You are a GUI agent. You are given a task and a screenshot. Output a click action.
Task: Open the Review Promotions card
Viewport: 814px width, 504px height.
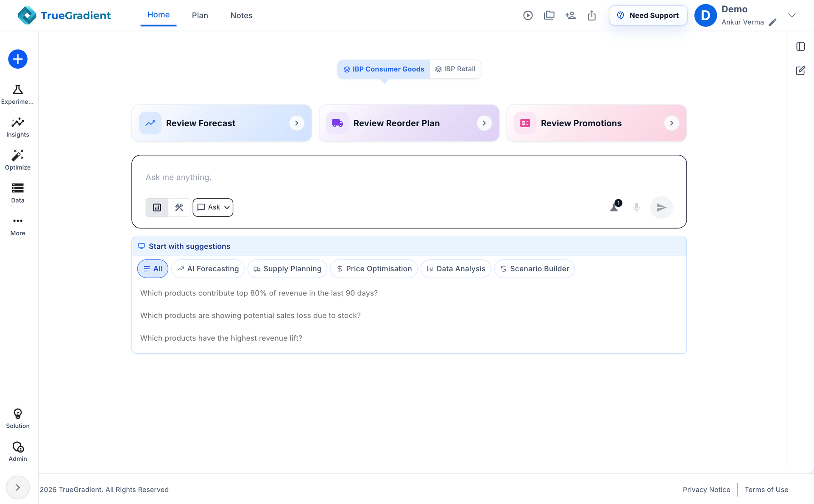597,123
